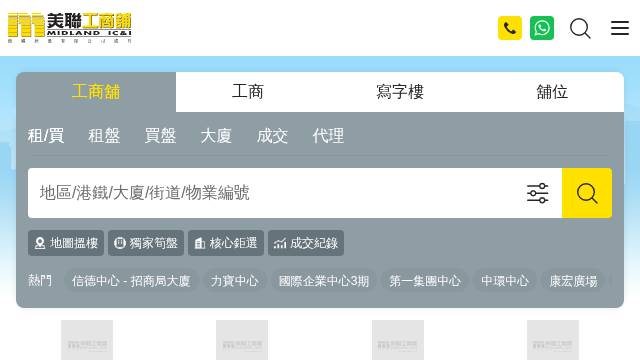
Task: Open 獨家筍盤 exclusive listings button
Action: coord(146,243)
